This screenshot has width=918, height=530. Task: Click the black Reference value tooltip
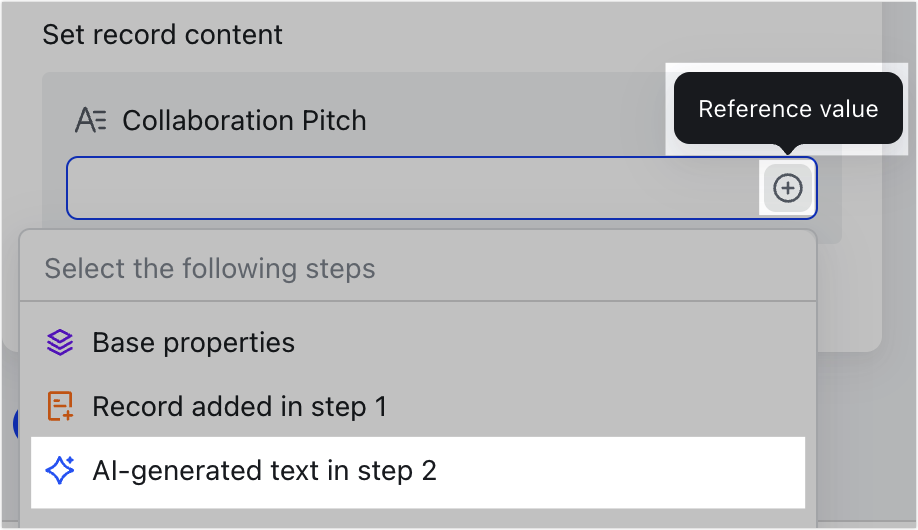pos(788,108)
